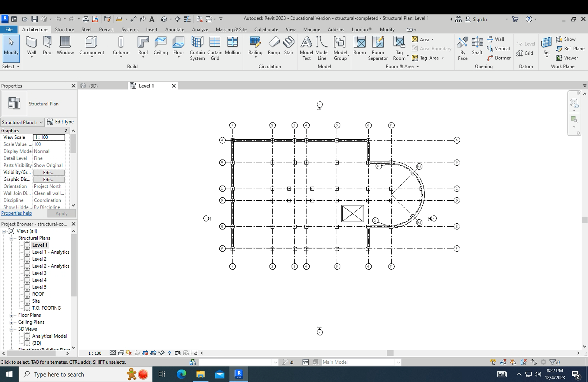This screenshot has height=382, width=588.
Task: Toggle detail level in view control bar
Action: point(113,353)
